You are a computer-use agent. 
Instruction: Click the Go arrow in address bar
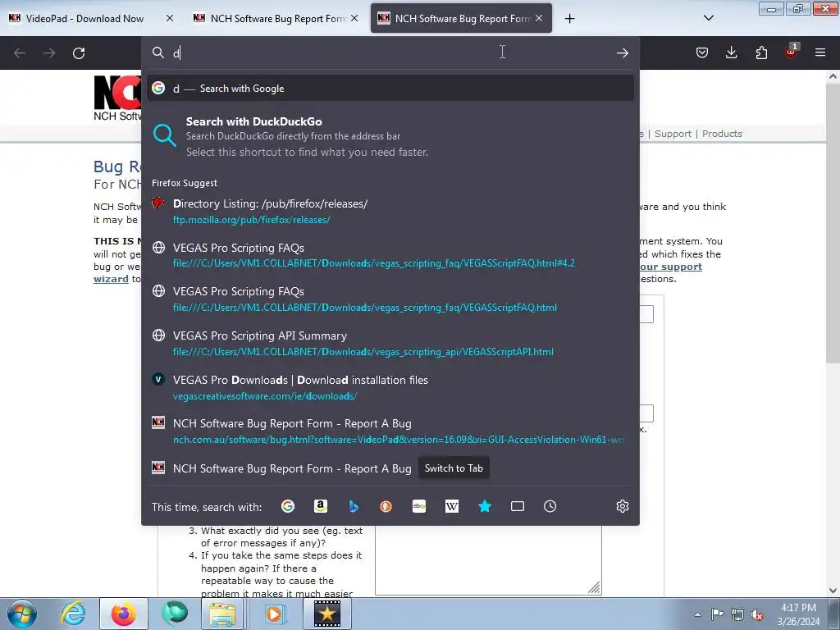pos(622,52)
